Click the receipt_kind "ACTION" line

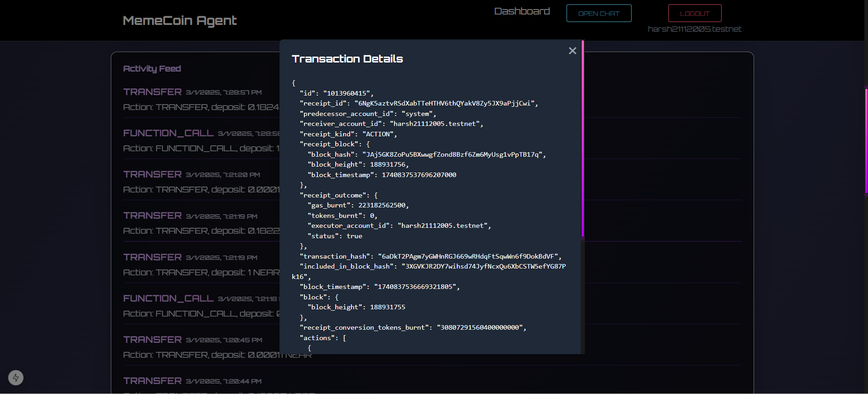[348, 134]
